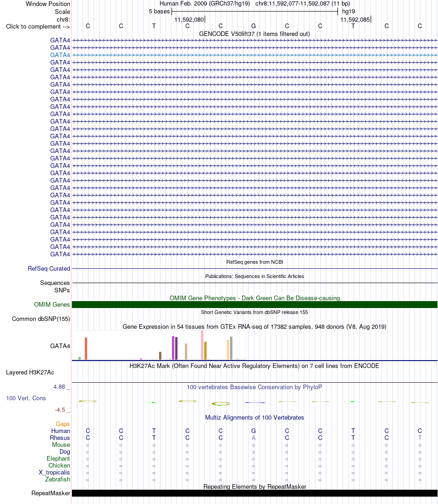Viewport: 438px width, 504px height.
Task: Click the "5 bases" scale bar label
Action: click(x=159, y=11)
